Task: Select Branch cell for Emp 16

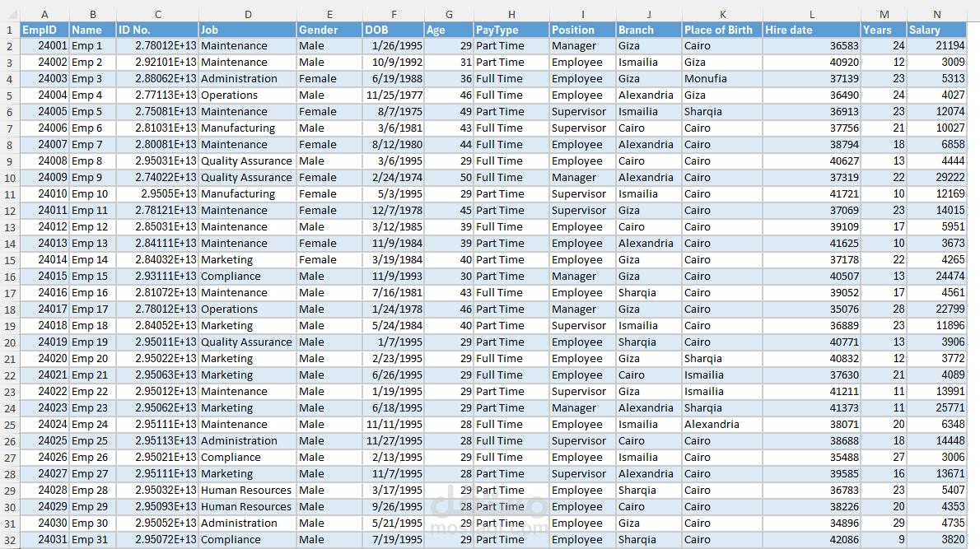Action: 649,292
